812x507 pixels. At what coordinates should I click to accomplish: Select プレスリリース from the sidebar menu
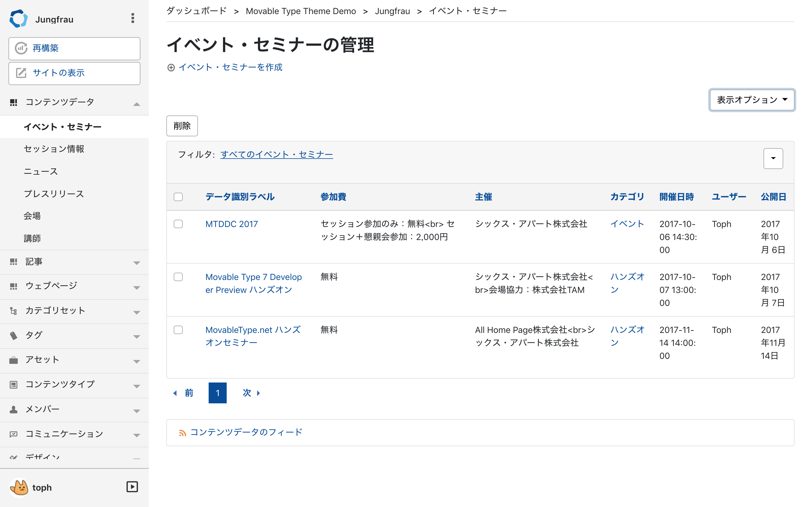point(54,194)
